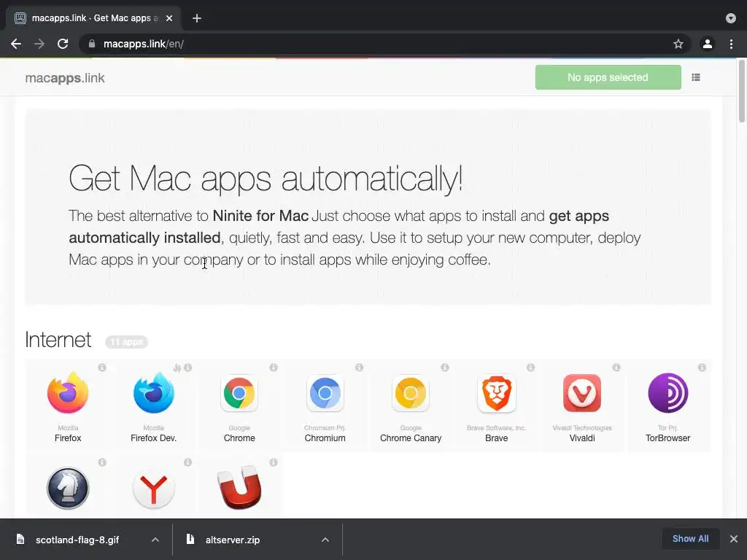Open info button for Chrome Canary

(445, 367)
